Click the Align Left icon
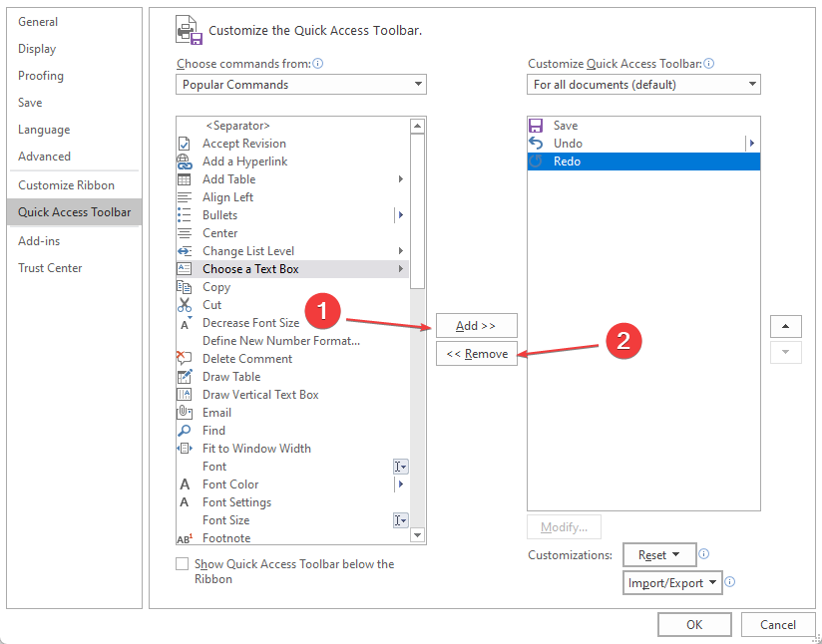Image resolution: width=822 pixels, height=644 pixels. [x=184, y=197]
